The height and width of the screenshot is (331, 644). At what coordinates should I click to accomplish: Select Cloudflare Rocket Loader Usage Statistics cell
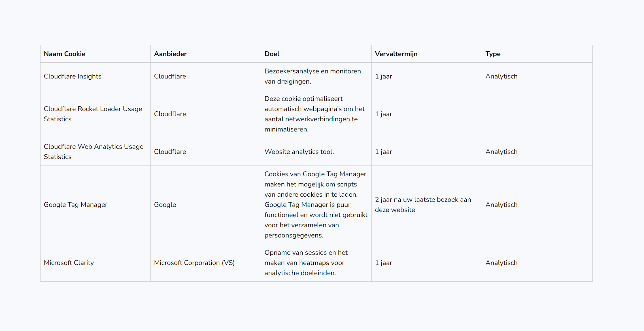(x=95, y=114)
